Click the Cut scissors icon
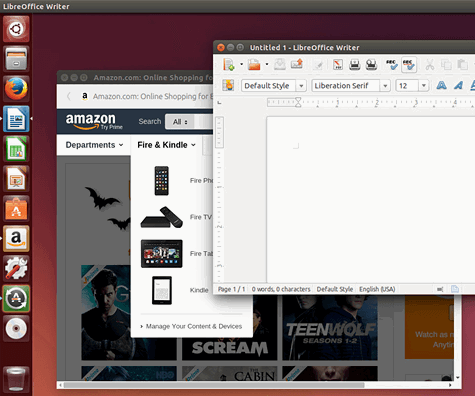This screenshot has width=475, height=396. tap(429, 64)
